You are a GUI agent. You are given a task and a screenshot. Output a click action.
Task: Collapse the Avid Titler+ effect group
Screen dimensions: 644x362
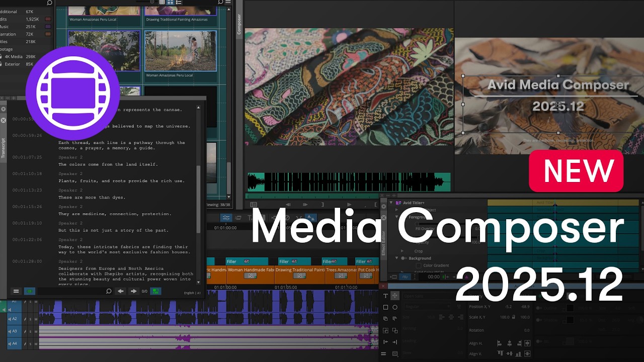(391, 203)
